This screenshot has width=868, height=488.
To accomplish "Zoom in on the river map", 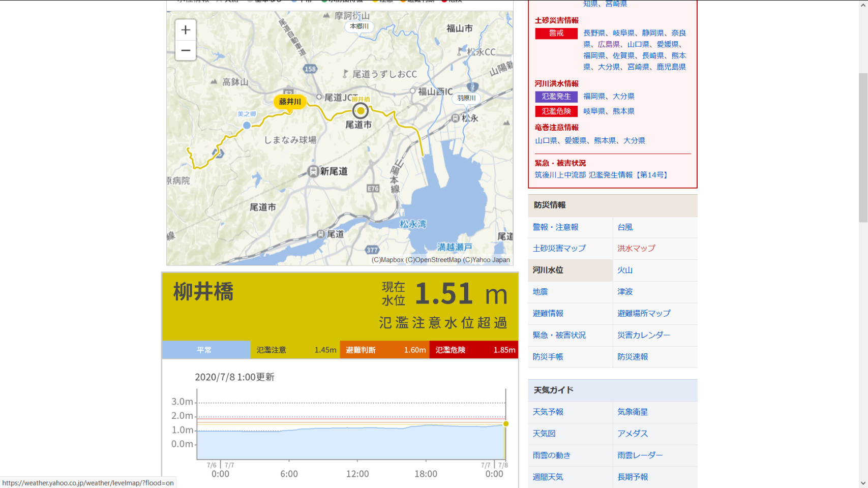I will pos(186,30).
